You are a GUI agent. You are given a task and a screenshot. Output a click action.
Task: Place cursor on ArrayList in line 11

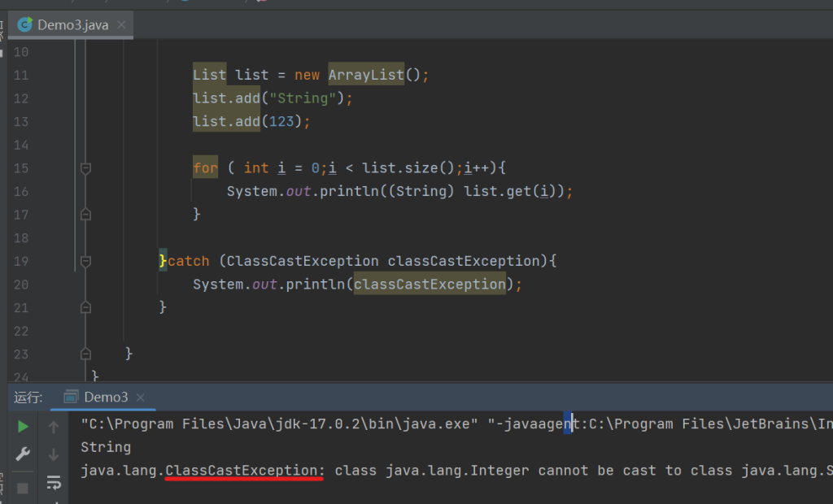click(x=366, y=75)
